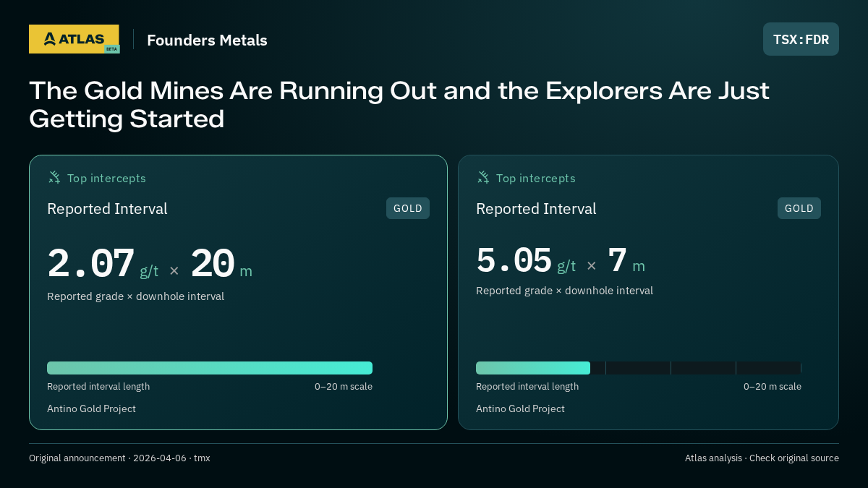
Task: Click the drill icon in the 2.07 g/t card
Action: [54, 177]
